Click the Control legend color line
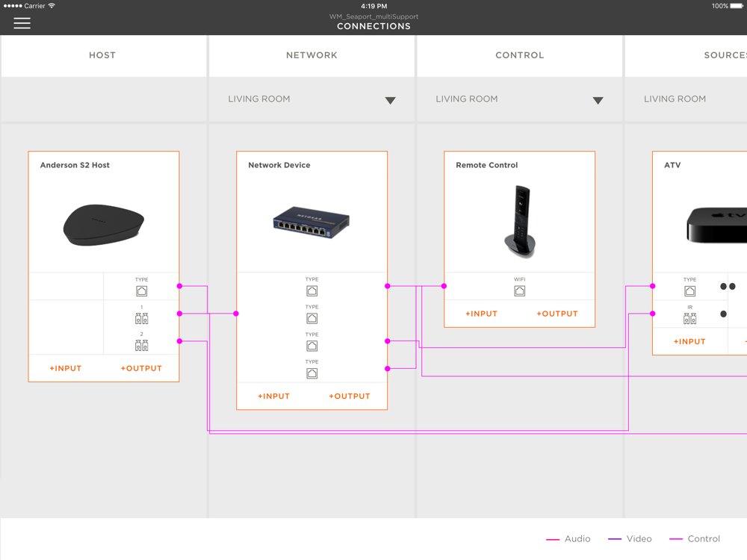Image resolution: width=747 pixels, height=560 pixels. (x=676, y=539)
